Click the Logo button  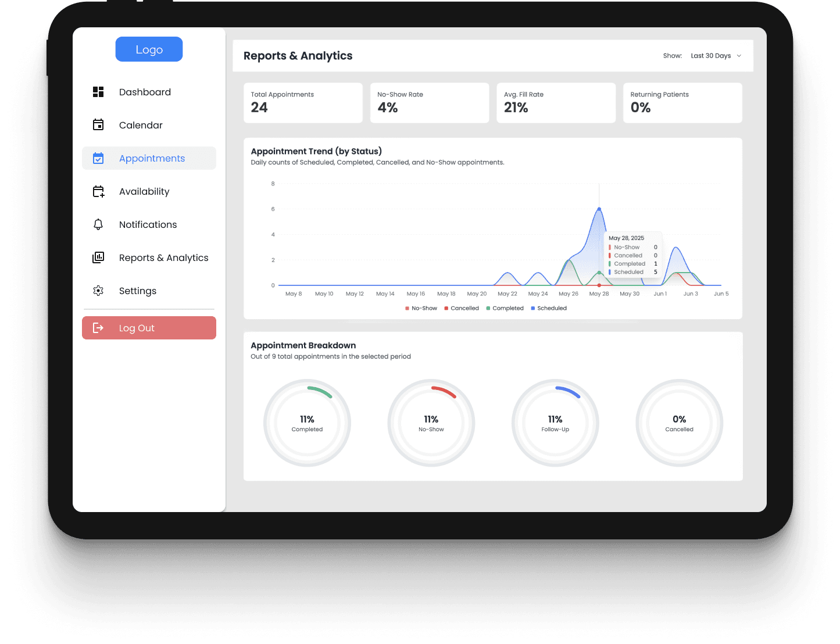(x=149, y=49)
